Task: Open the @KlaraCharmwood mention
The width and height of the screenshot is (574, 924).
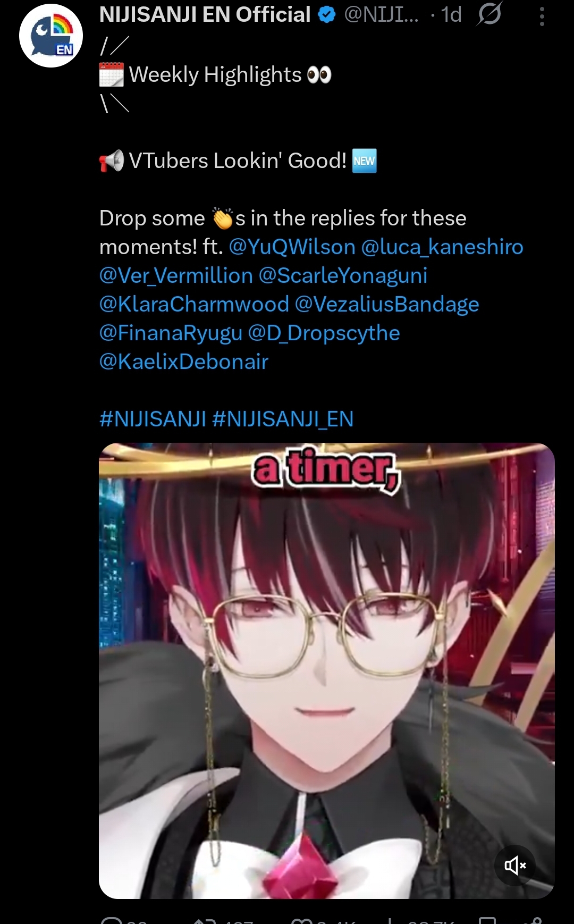Action: coord(194,304)
